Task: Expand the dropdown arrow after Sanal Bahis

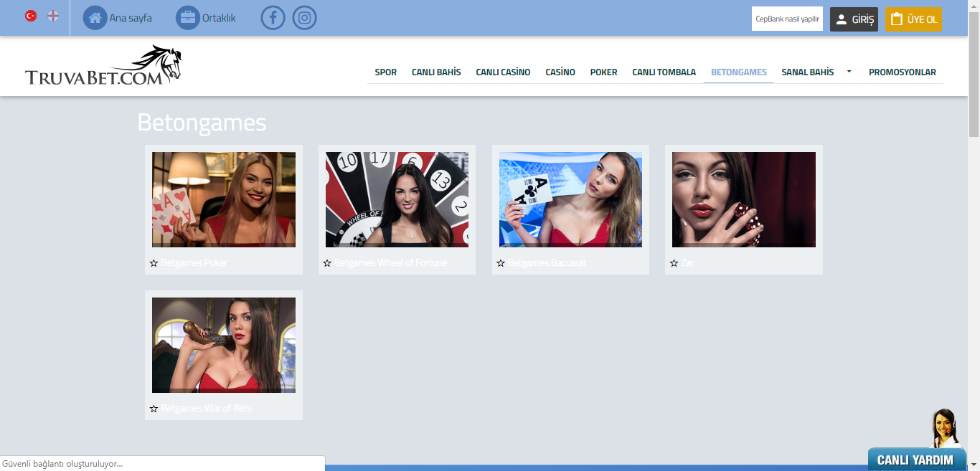Action: [x=849, y=72]
